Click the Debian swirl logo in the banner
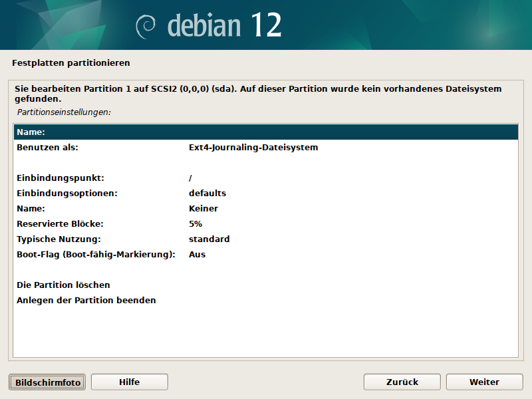532x399 pixels. (x=146, y=27)
